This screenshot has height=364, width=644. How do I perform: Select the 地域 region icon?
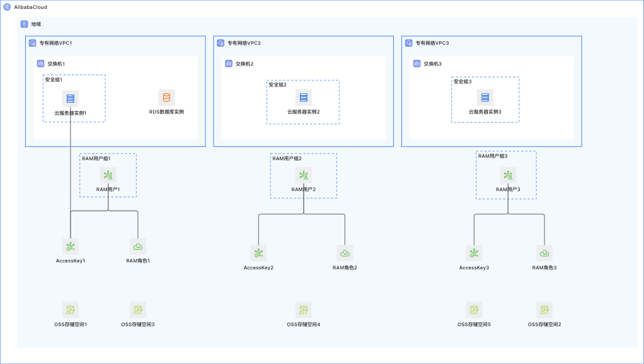click(24, 24)
